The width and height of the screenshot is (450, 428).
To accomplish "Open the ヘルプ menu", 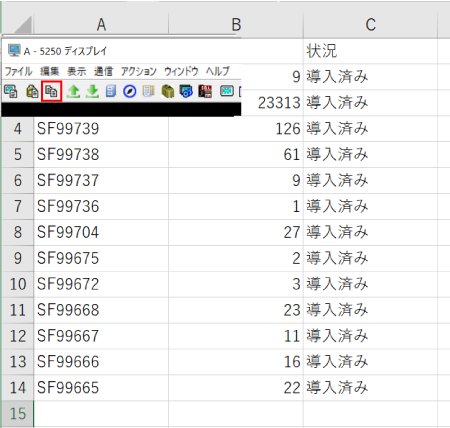I will tap(217, 71).
